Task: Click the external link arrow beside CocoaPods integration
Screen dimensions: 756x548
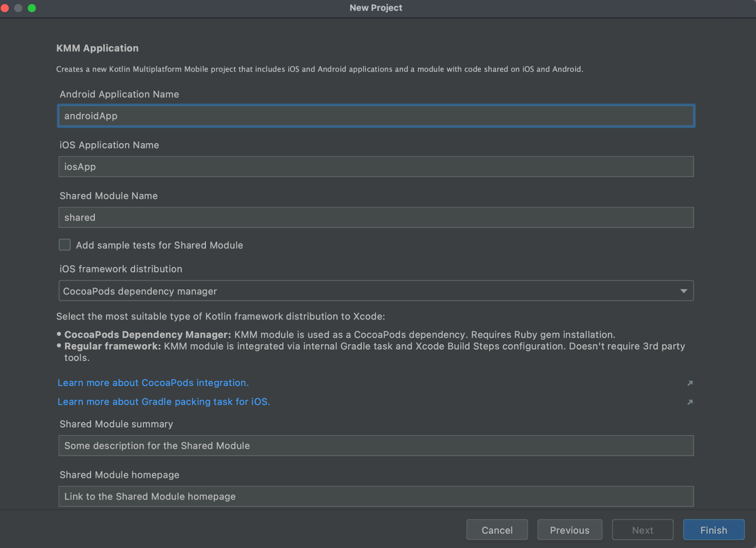Action: [690, 383]
